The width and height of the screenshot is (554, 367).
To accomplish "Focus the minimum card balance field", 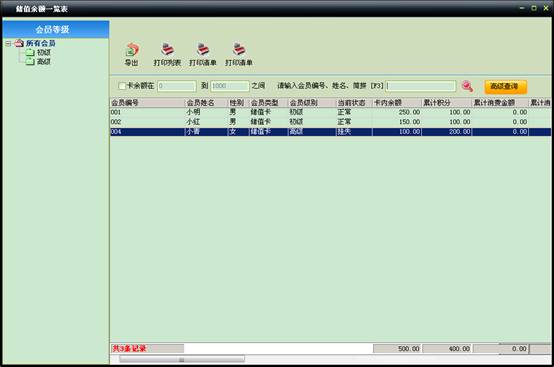I will click(177, 86).
